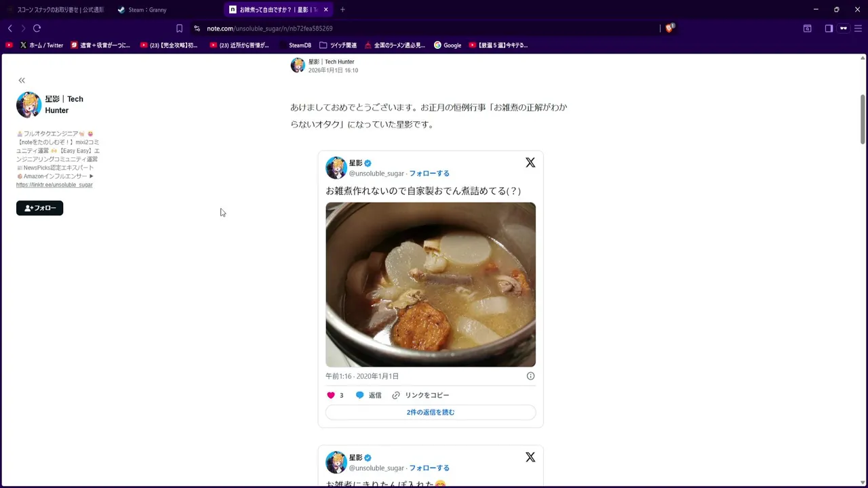Image resolution: width=868 pixels, height=488 pixels.
Task: Copy tweet link via リンクをコピー
Action: pyautogui.click(x=420, y=395)
